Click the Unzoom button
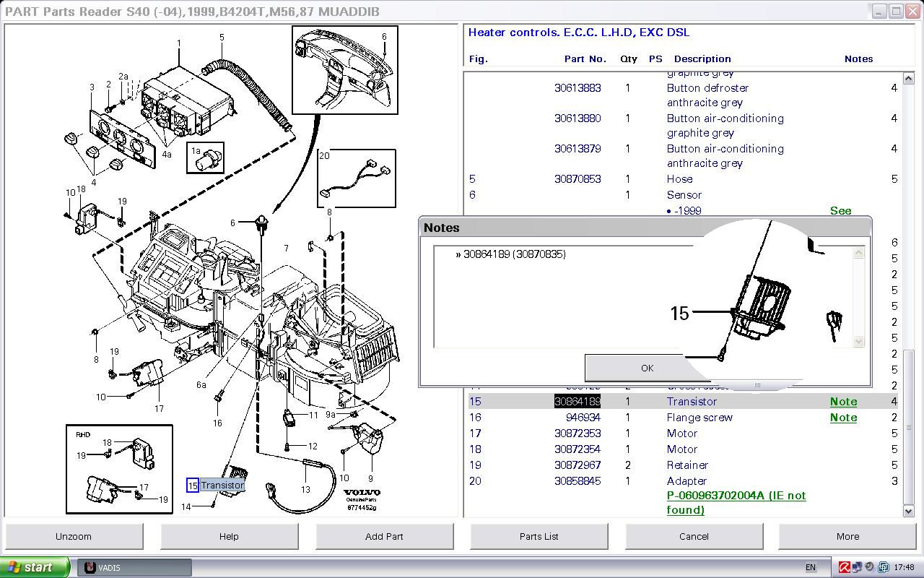 [x=74, y=536]
